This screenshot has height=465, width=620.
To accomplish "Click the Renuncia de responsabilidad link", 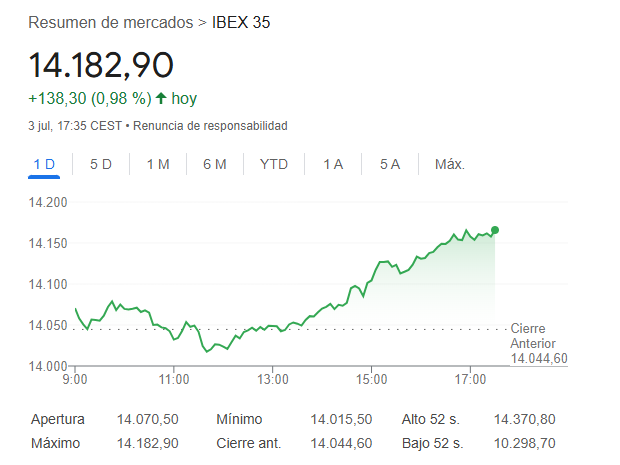I will (x=210, y=126).
